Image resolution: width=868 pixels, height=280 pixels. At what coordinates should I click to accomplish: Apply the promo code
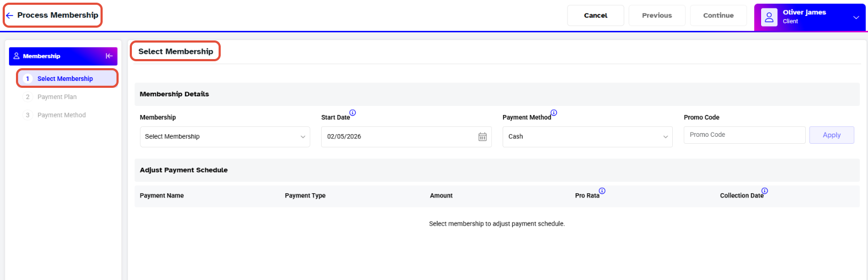click(832, 135)
